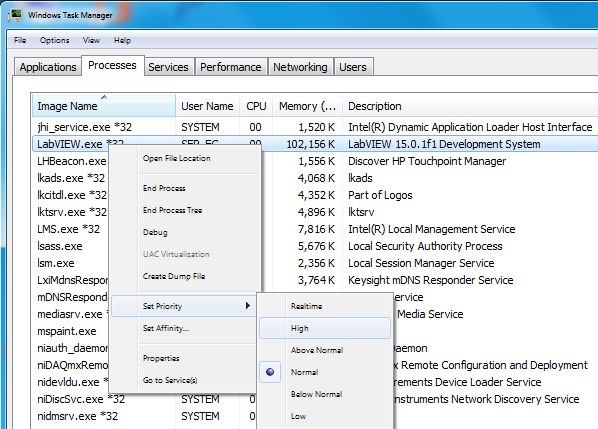Screen dimensions: 598x429
Task: Click Local Session Manager Service description
Action: pyautogui.click(x=421, y=263)
